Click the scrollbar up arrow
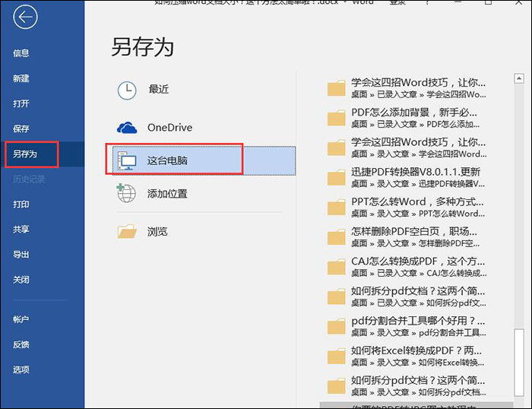This screenshot has width=532, height=409. [x=519, y=78]
